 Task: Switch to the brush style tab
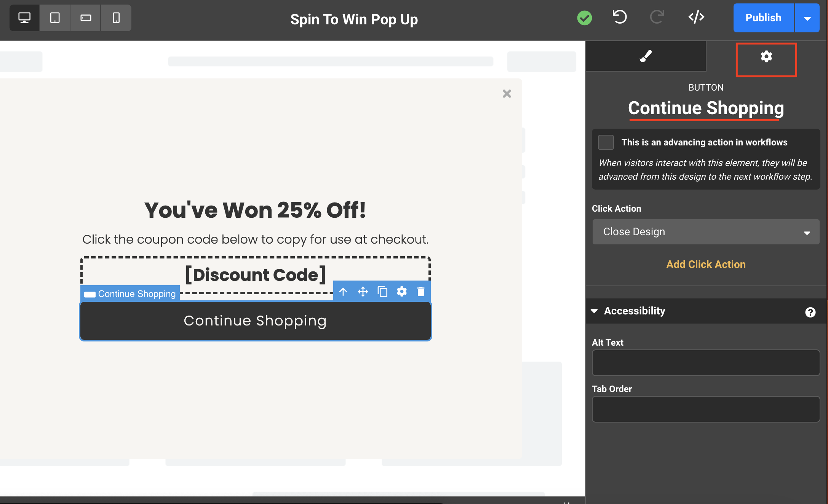pyautogui.click(x=646, y=56)
